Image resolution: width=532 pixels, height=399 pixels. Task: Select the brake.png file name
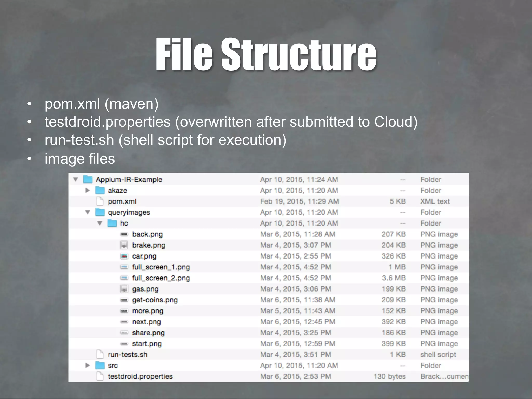coord(149,245)
